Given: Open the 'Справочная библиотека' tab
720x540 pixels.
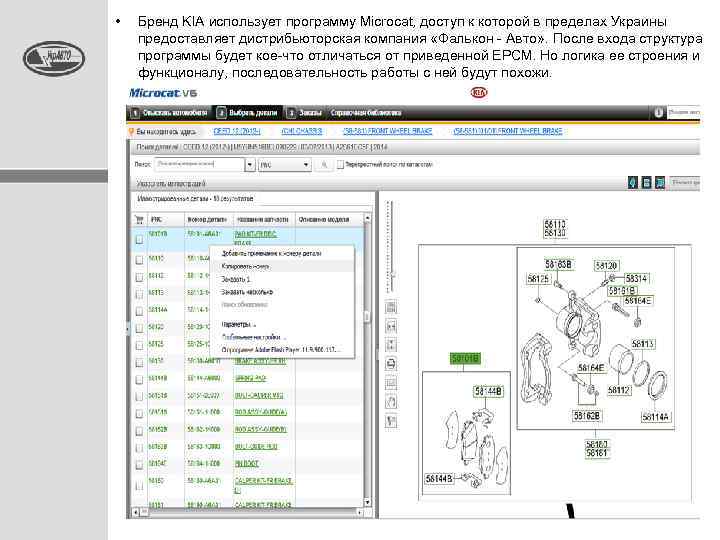Looking at the screenshot, I should click(366, 112).
